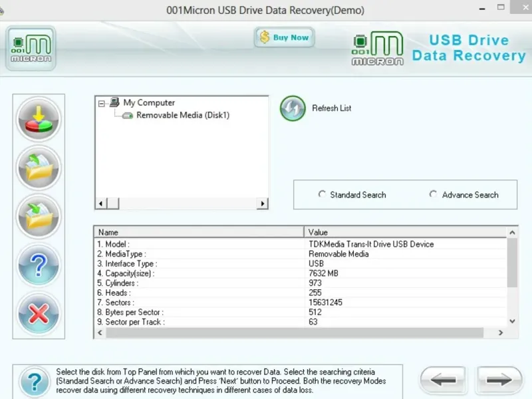Viewport: 532px width, 399px height.
Task: Click the Next arrow button
Action: (499, 380)
